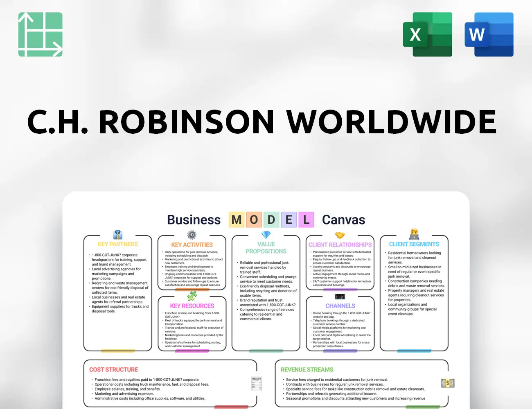Click the Cost Structure receipt icon

(257, 384)
